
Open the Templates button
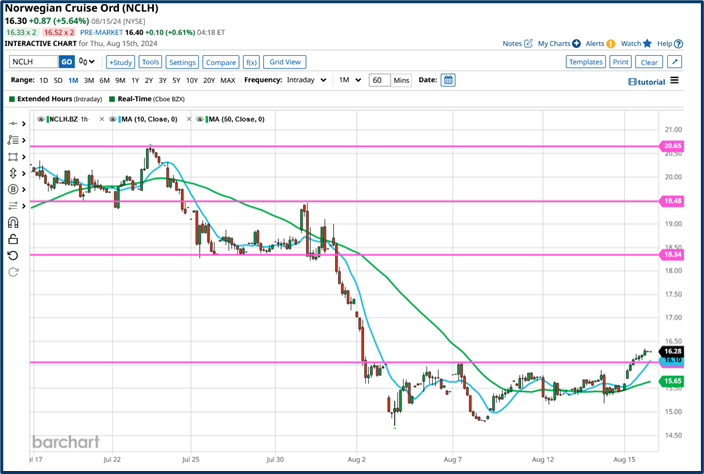point(585,62)
